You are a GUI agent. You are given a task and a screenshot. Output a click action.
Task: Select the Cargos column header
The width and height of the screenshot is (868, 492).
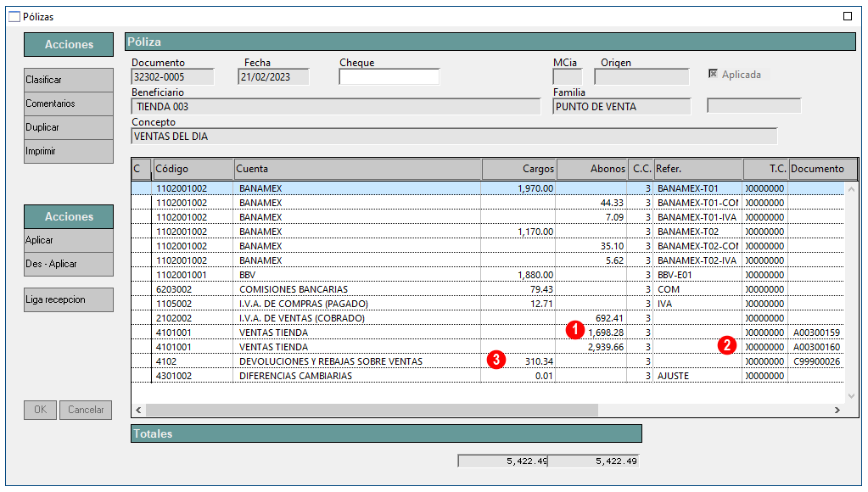tap(518, 169)
